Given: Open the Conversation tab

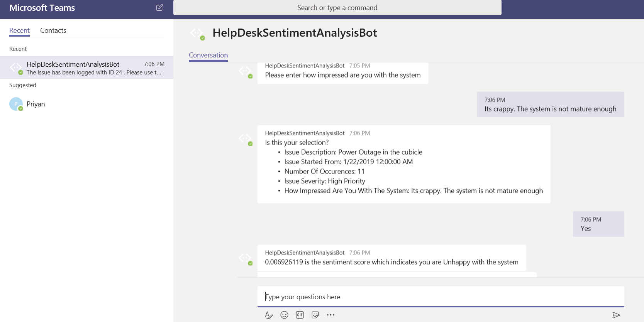Looking at the screenshot, I should 208,55.
